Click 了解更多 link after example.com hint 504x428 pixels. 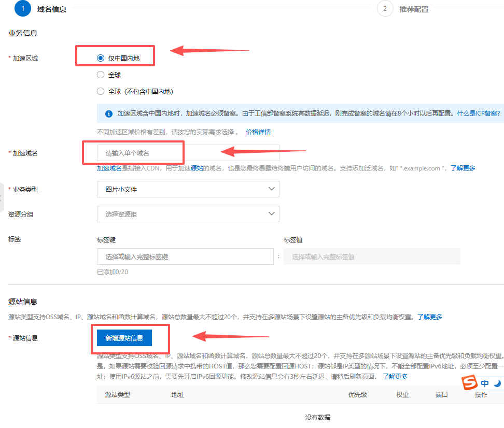click(x=463, y=168)
